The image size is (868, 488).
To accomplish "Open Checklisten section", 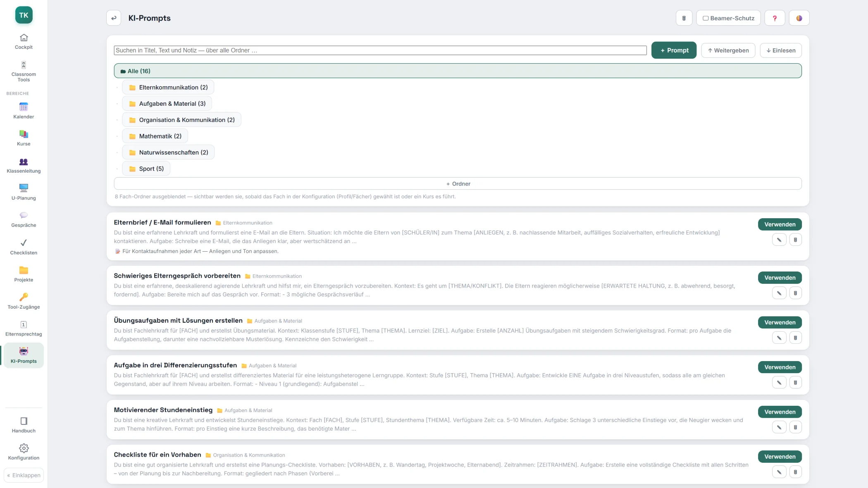I will (24, 247).
